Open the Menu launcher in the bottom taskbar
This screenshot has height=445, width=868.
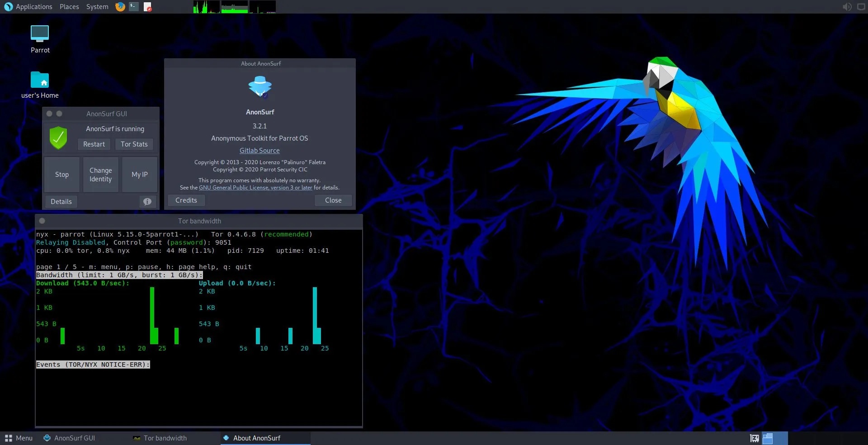click(19, 438)
